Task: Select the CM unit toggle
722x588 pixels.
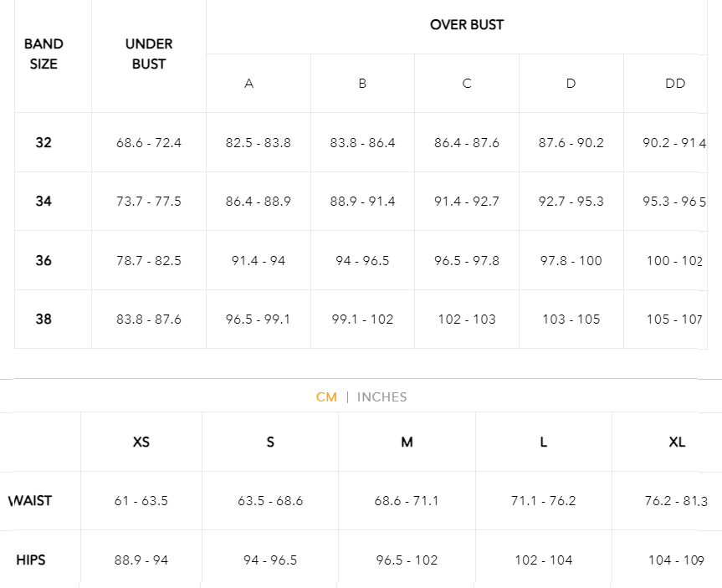Action: click(x=326, y=397)
